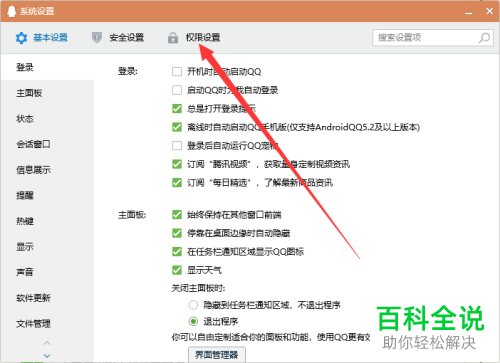Image resolution: width=500 pixels, height=363 pixels.
Task: Click the shield icon for 安全设置
Action: (97, 38)
